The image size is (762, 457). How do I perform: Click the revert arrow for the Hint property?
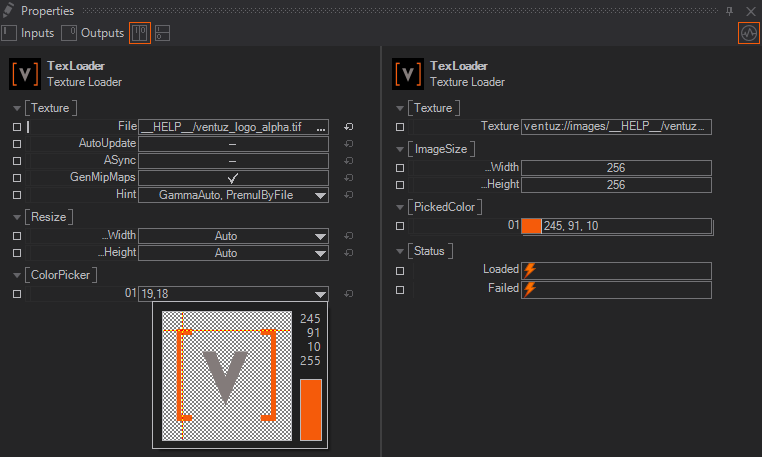tap(347, 195)
